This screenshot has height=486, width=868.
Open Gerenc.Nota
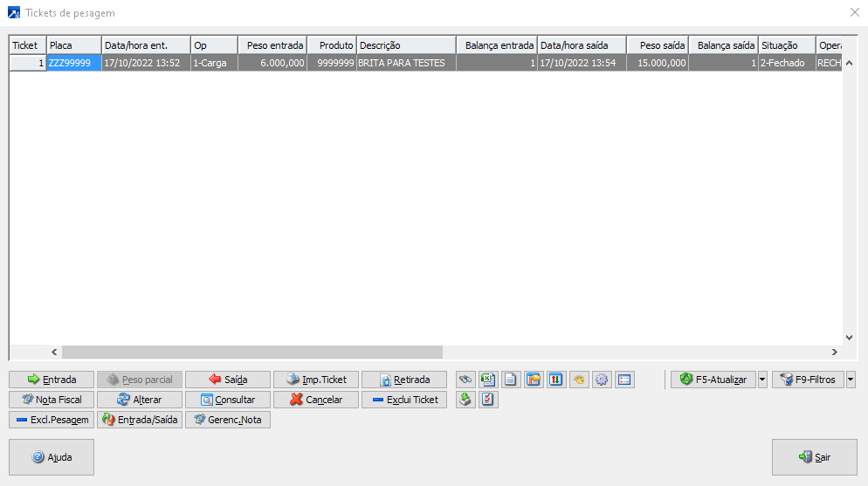tap(228, 420)
